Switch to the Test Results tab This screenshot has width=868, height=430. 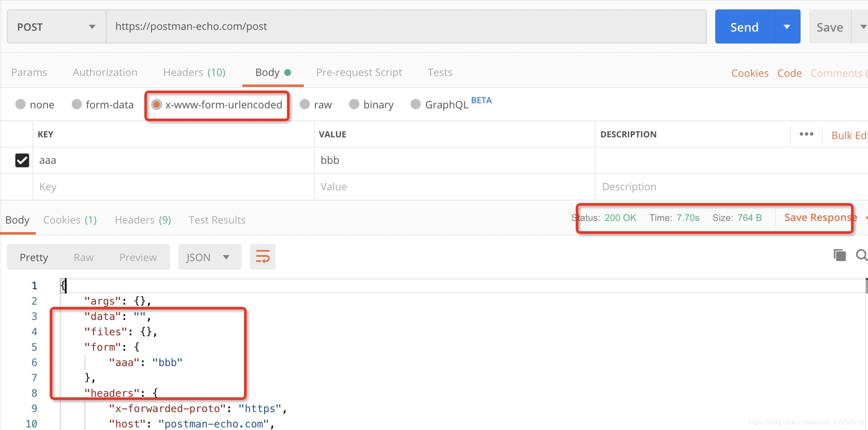click(217, 220)
